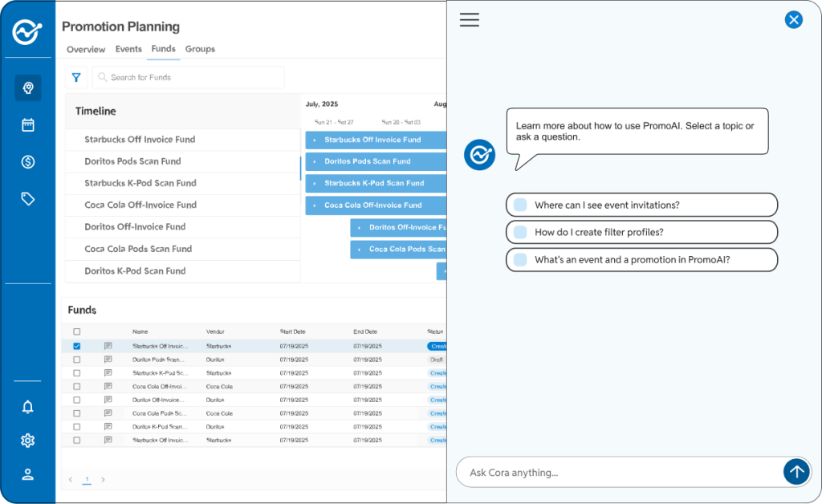Check the Coca Cola Off-Invoi... row checkbox

[x=77, y=386]
